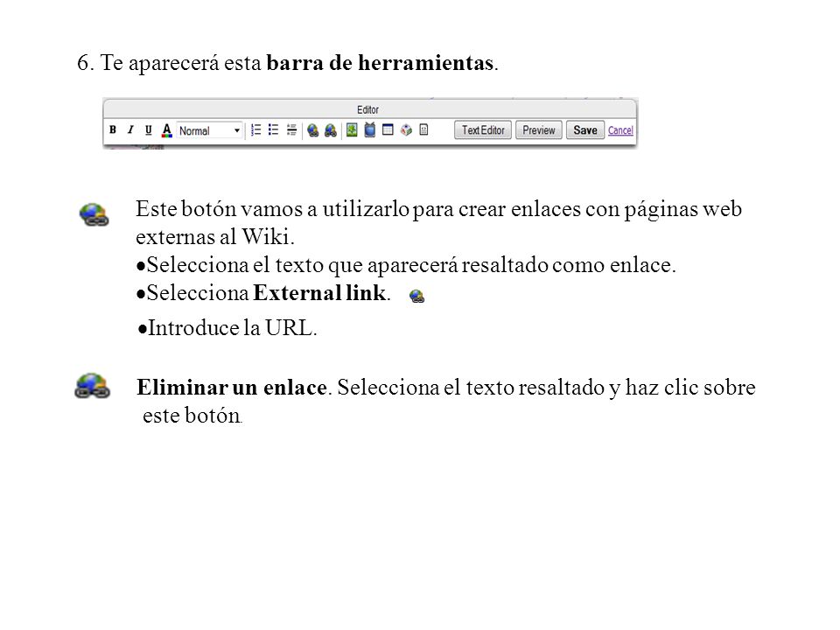Embed media using the TV icon
The height and width of the screenshot is (630, 840).
(x=369, y=129)
